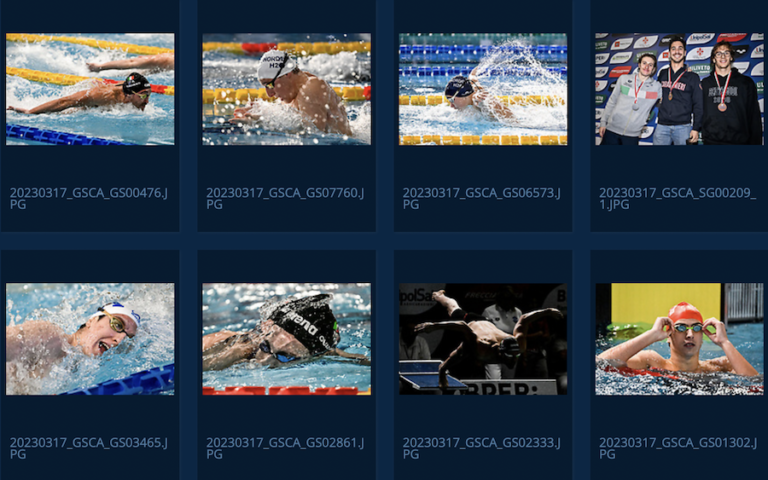Click filename 20230317_GSCA_GS06573.JPG

pos(481,198)
